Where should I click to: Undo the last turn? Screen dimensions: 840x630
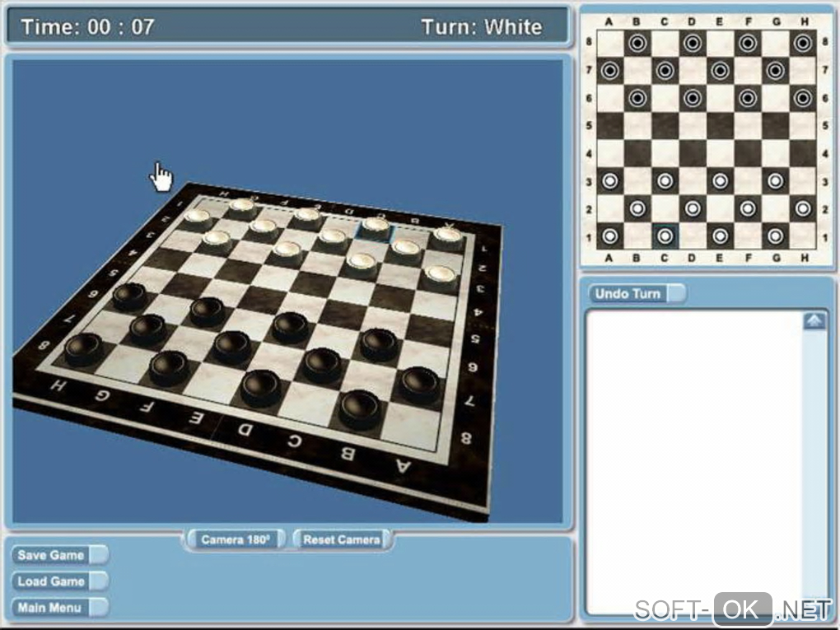click(637, 293)
